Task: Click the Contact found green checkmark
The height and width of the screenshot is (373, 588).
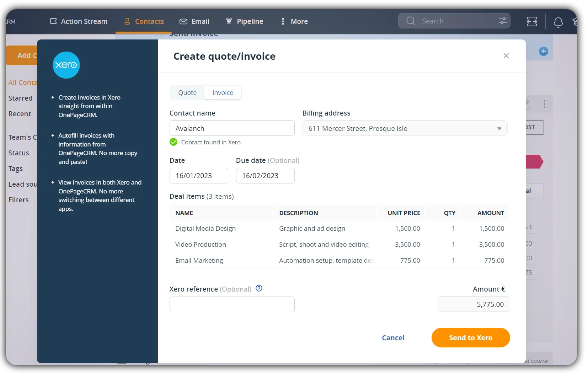Action: [x=173, y=142]
